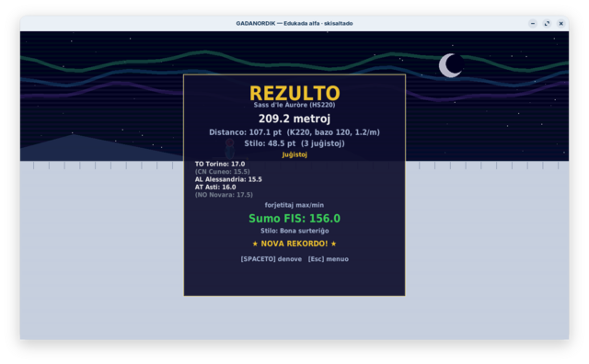Select judge row TO Torino: 17.0
This screenshot has width=589, height=364.
click(x=220, y=164)
